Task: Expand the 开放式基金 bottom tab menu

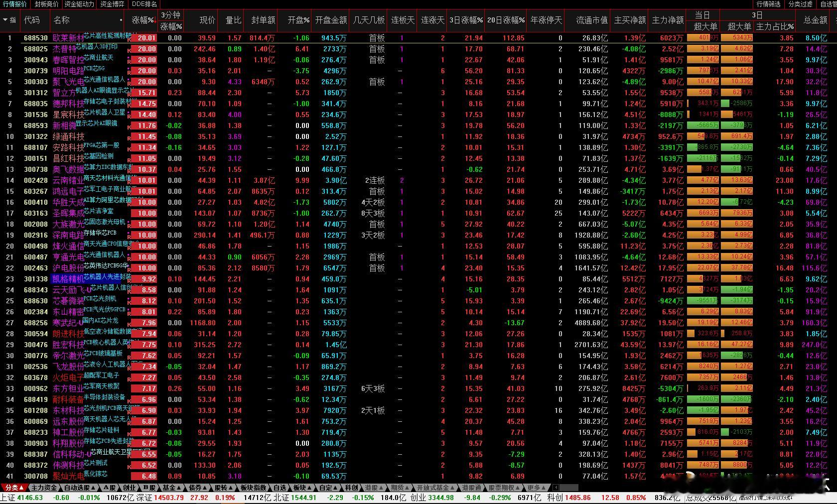Action: point(435,488)
